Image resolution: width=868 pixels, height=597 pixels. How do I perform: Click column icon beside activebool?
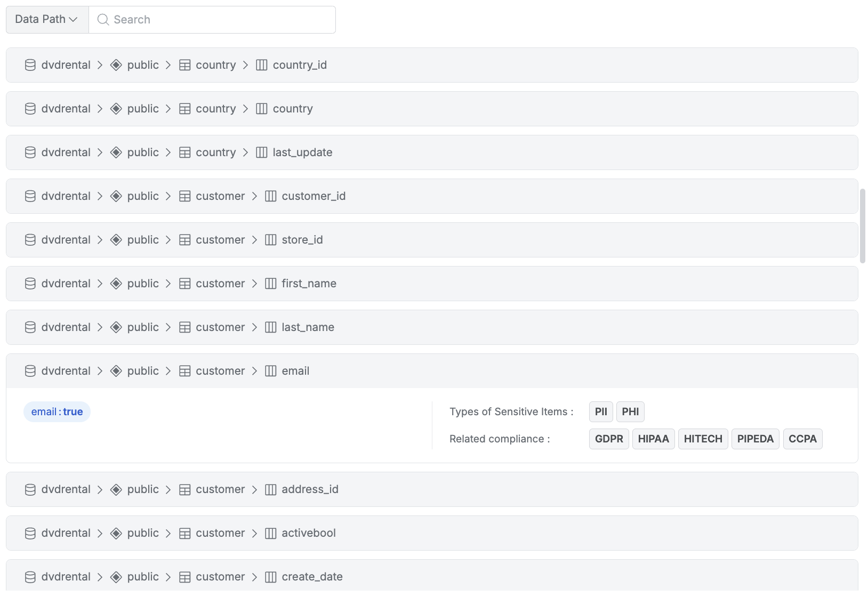point(271,533)
